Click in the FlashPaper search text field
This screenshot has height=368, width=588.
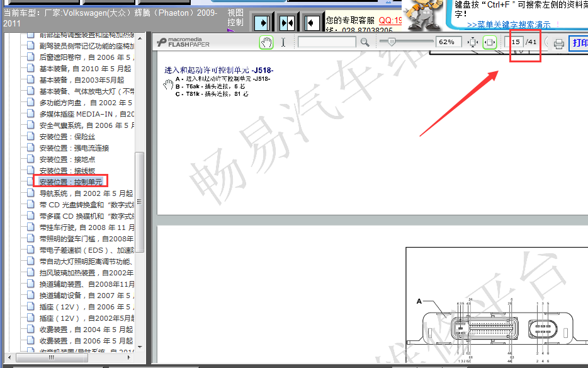[x=327, y=42]
